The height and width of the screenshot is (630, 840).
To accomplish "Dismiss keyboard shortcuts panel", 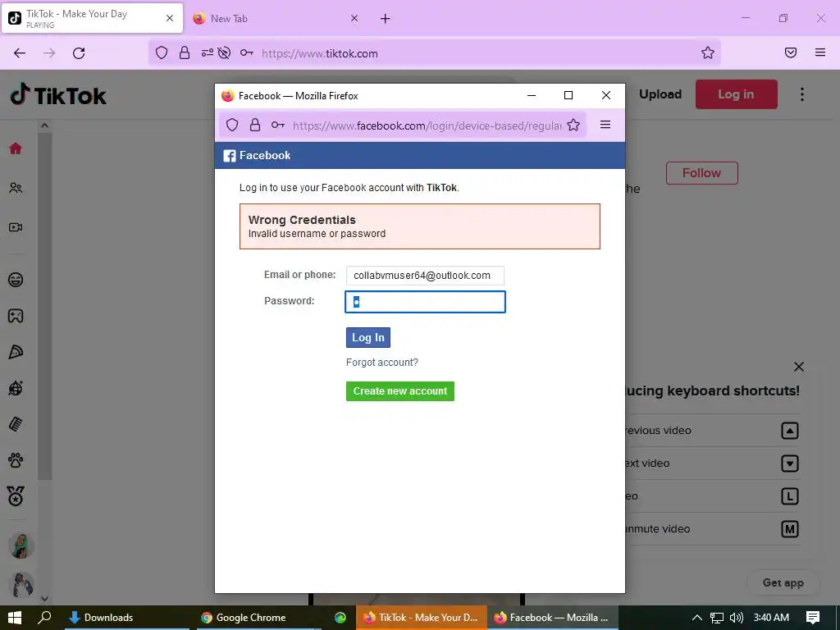I will 799,367.
